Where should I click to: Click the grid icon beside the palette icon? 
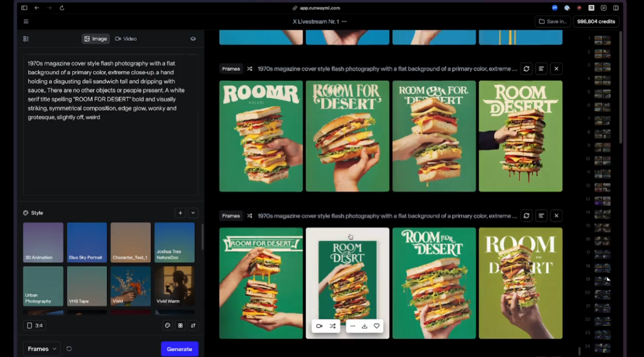181,325
